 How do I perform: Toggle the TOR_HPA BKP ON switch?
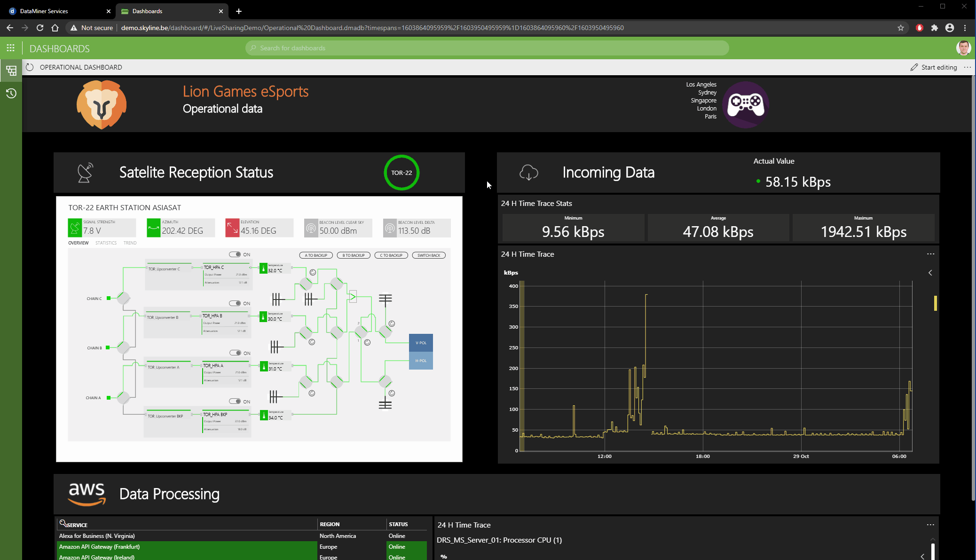(x=235, y=401)
